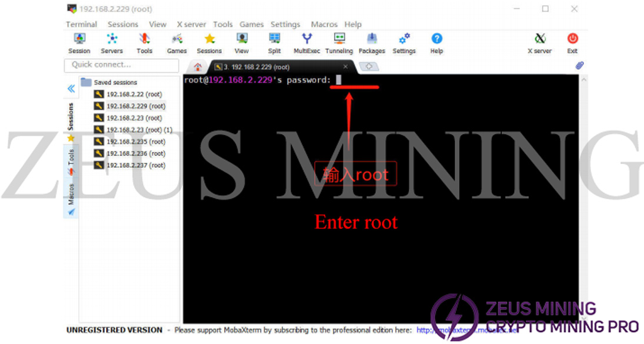The height and width of the screenshot is (344, 644).
Task: Open the X server menu
Action: pos(191,24)
